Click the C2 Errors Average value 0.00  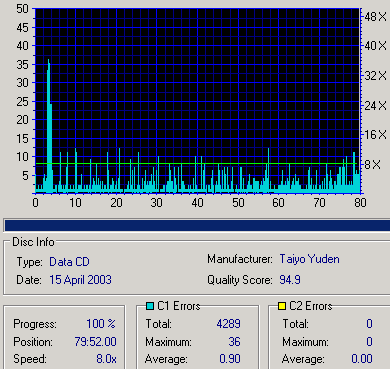361,359
